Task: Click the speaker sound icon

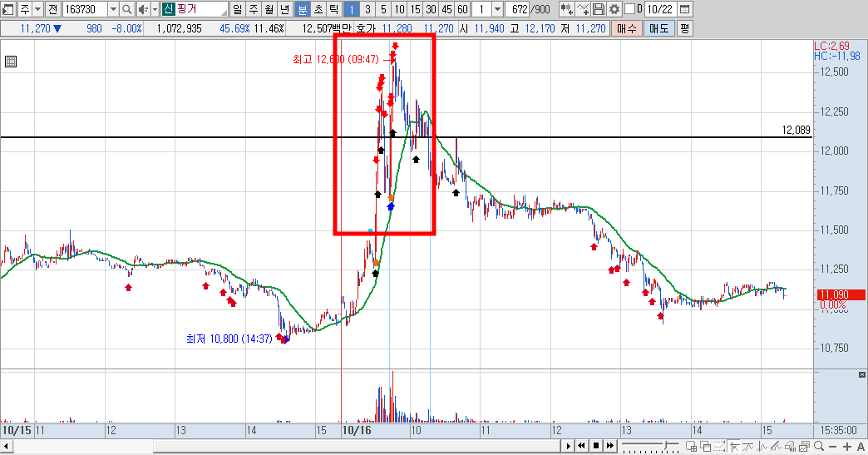Action: coord(143,9)
